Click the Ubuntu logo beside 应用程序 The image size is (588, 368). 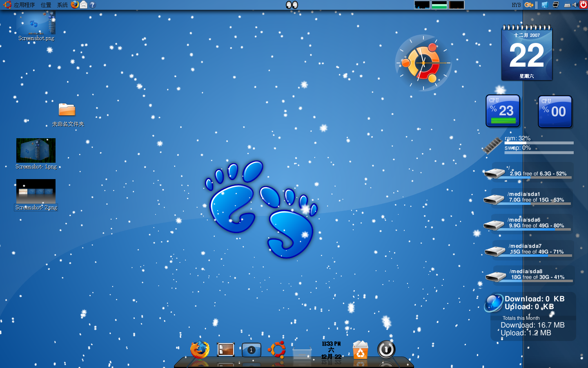point(7,5)
